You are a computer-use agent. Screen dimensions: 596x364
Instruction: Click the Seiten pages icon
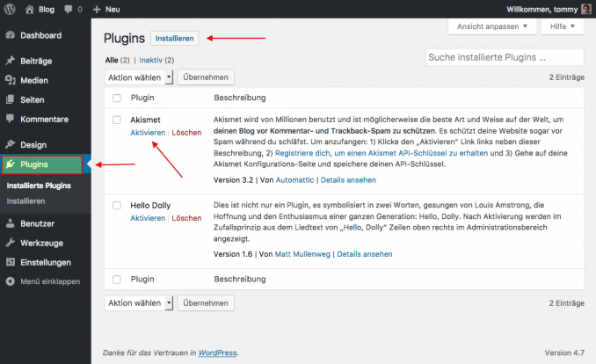pyautogui.click(x=11, y=99)
